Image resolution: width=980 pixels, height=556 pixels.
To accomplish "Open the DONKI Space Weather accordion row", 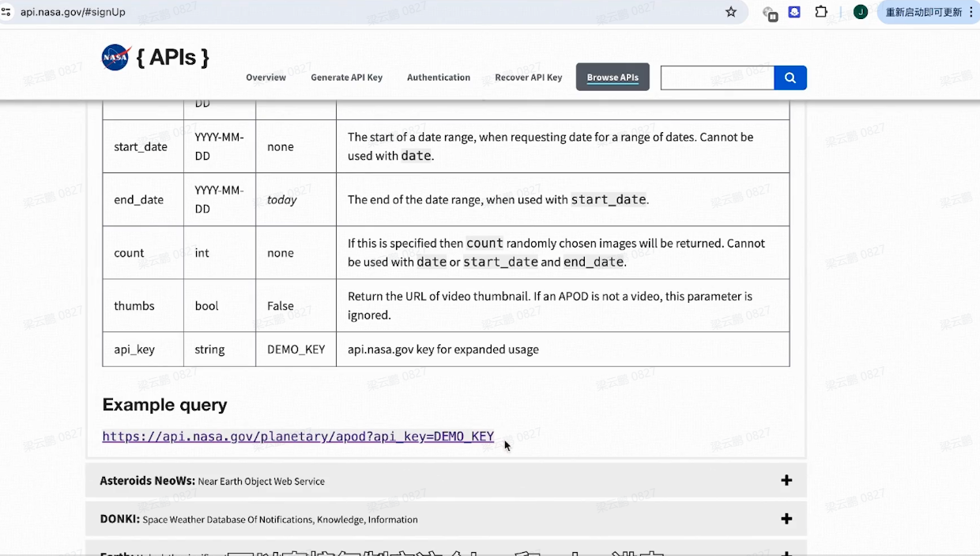I will [446, 519].
